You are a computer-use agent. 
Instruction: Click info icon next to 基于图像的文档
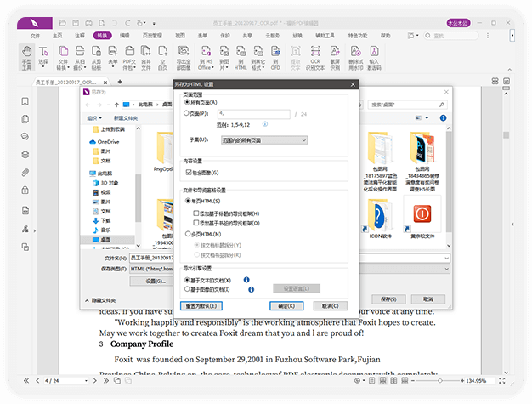pos(251,289)
